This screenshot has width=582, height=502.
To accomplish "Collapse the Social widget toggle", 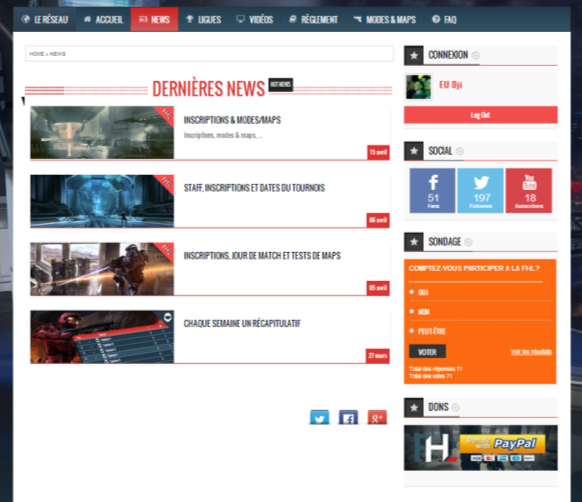I will click(x=460, y=151).
